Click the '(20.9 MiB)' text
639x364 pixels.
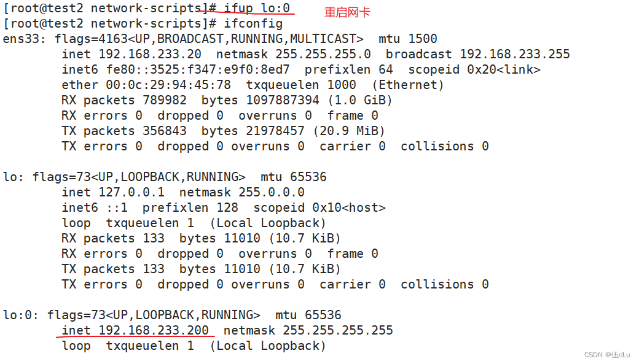[348, 131]
